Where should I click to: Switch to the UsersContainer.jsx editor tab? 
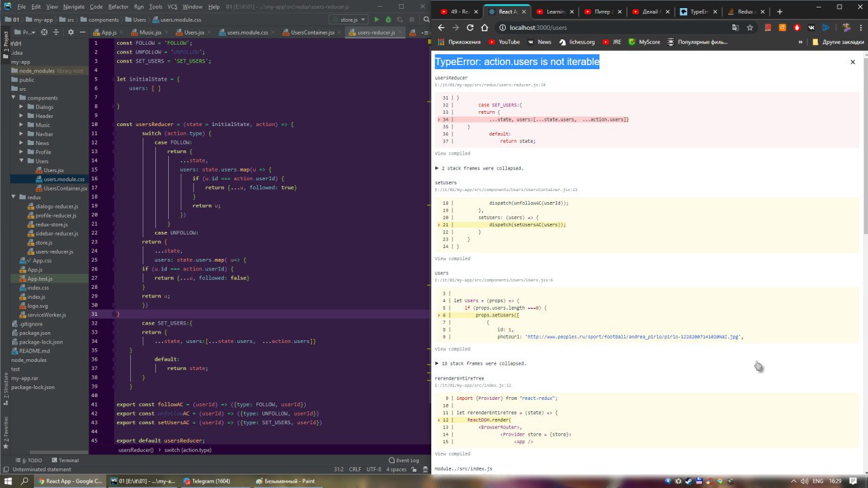313,33
